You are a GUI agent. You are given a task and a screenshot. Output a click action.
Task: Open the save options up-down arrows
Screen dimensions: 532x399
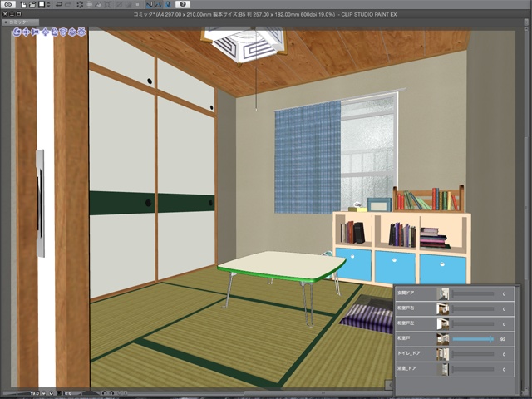[48, 4]
